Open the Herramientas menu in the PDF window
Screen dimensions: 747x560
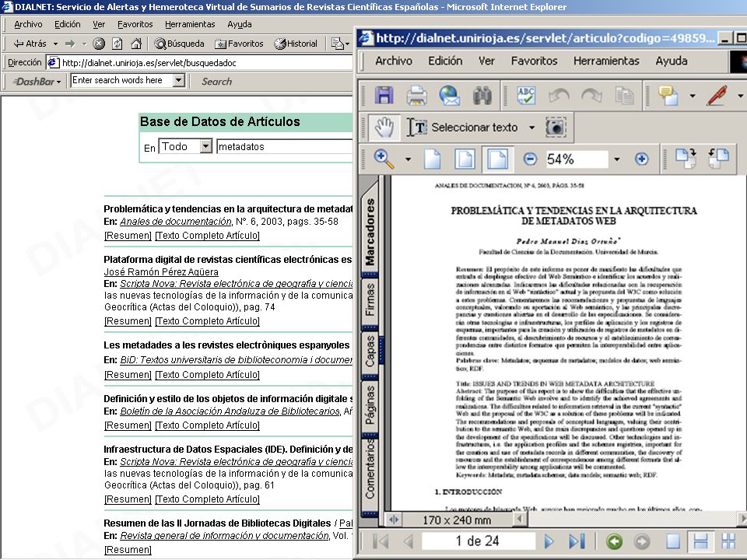tap(606, 61)
